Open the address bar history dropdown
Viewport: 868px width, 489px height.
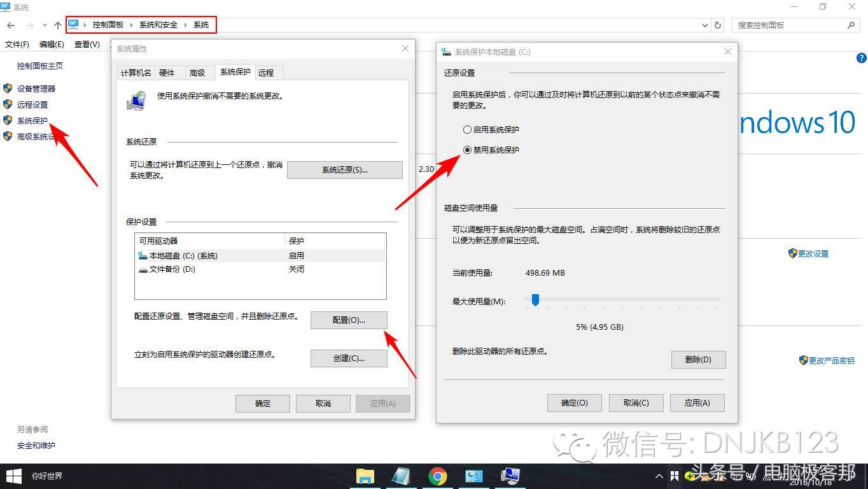704,25
